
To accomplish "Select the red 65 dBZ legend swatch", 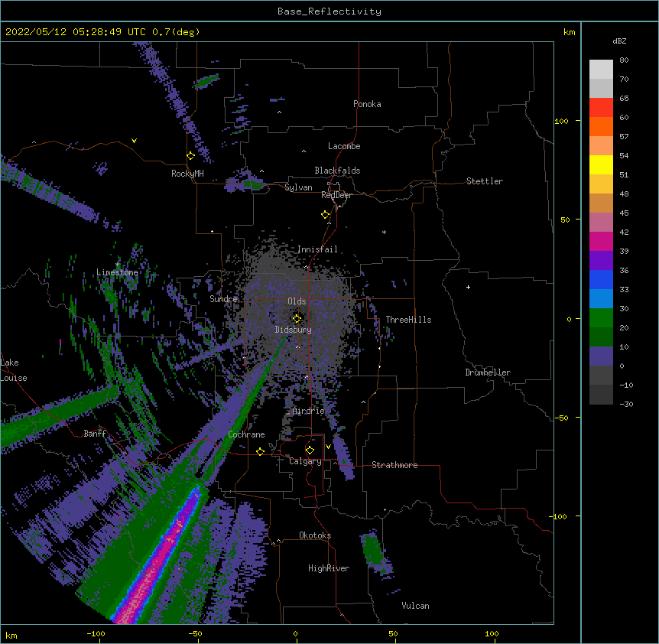I will coord(601,108).
